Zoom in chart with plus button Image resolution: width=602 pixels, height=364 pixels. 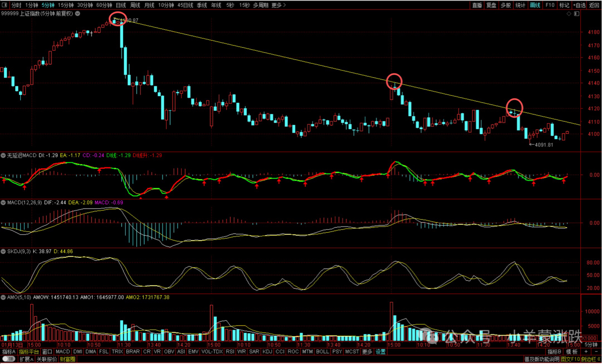(586, 352)
